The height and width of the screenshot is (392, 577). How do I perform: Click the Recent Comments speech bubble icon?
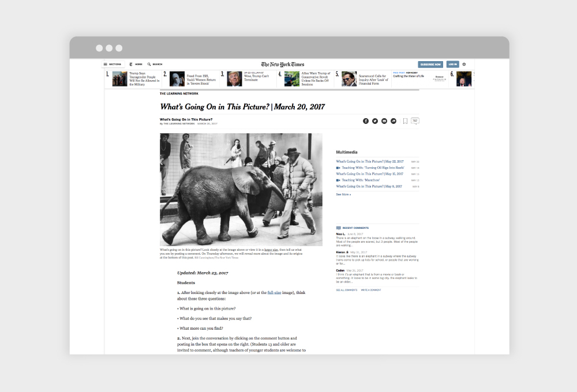(339, 228)
